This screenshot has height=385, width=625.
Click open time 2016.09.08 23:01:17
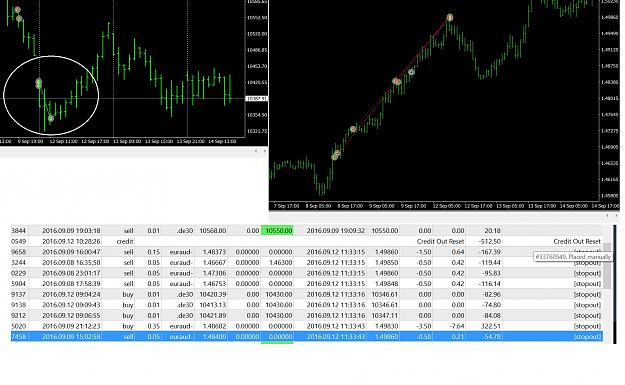point(71,273)
